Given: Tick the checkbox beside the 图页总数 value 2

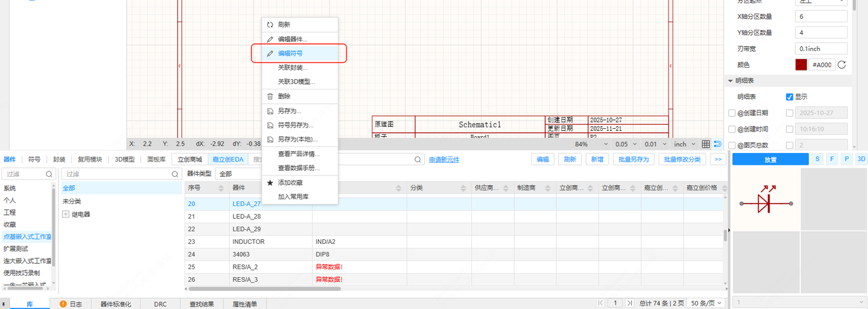Looking at the screenshot, I should [x=789, y=146].
